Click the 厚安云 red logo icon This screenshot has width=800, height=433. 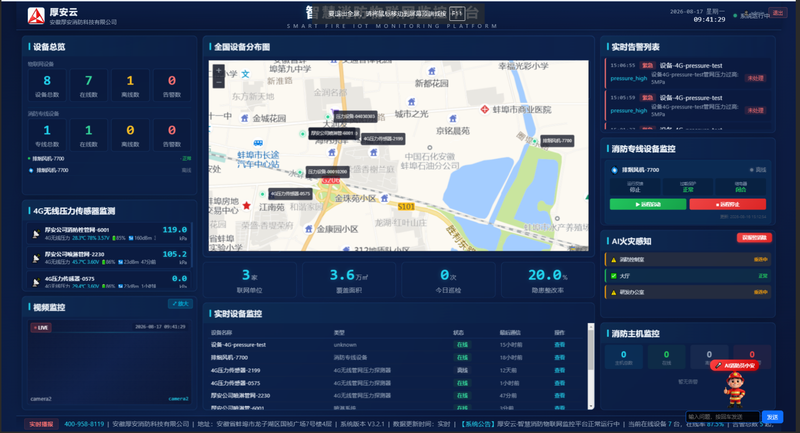coord(36,16)
